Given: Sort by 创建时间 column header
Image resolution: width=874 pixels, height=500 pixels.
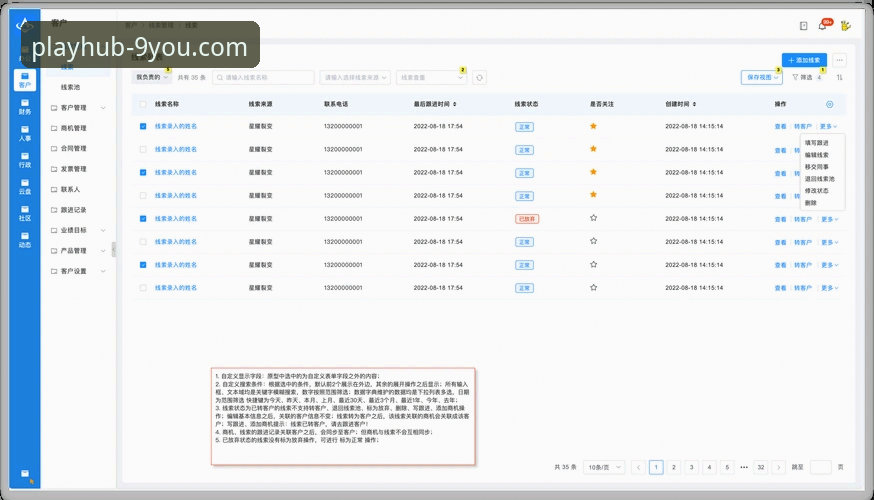Looking at the screenshot, I should (x=680, y=104).
